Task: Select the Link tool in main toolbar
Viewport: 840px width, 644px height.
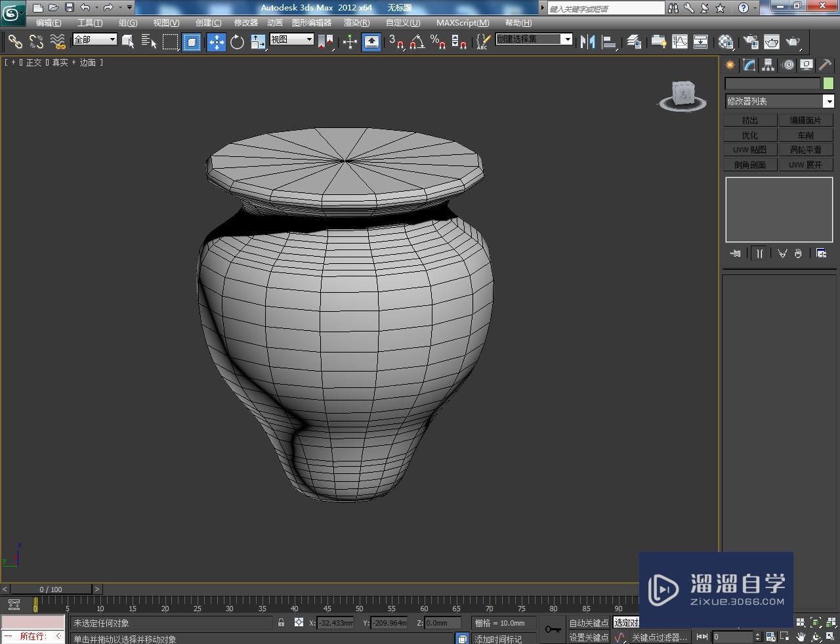Action: click(x=14, y=42)
